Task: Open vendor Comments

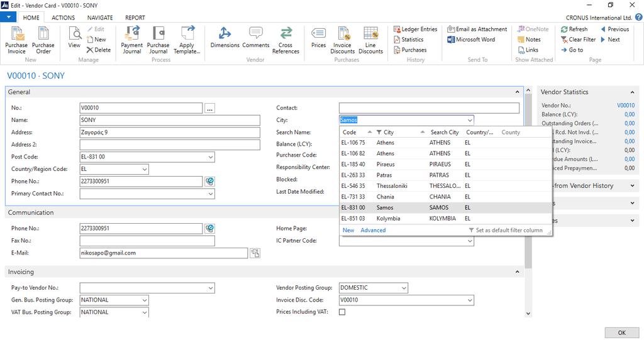Action: pyautogui.click(x=256, y=37)
